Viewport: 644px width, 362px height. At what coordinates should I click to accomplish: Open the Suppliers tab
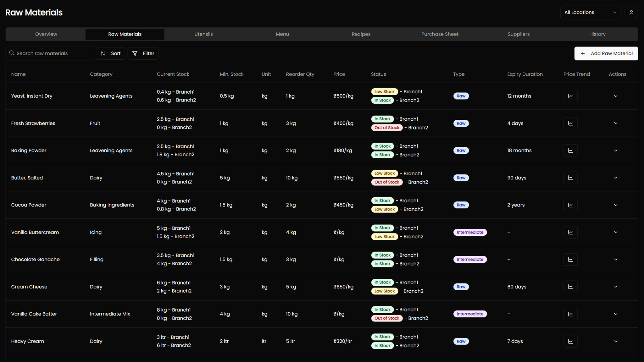tap(518, 34)
